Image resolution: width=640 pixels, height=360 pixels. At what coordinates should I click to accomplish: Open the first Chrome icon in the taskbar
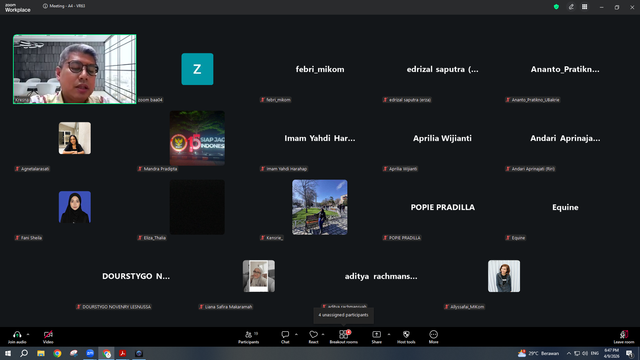[x=57, y=353]
